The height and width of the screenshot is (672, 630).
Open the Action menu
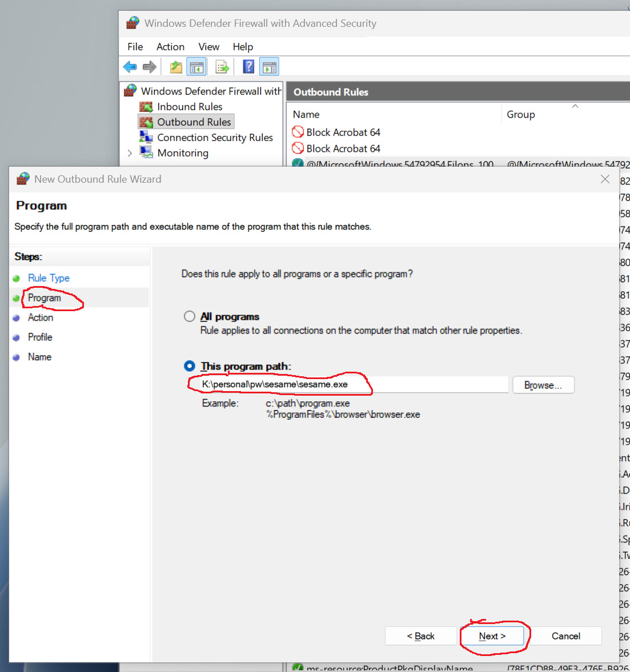point(170,47)
